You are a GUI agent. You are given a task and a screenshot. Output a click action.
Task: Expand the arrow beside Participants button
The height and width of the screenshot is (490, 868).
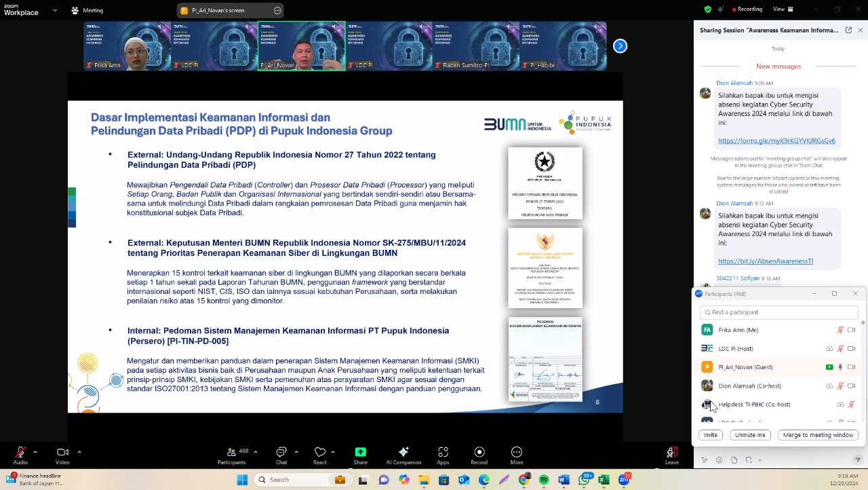coord(255,452)
